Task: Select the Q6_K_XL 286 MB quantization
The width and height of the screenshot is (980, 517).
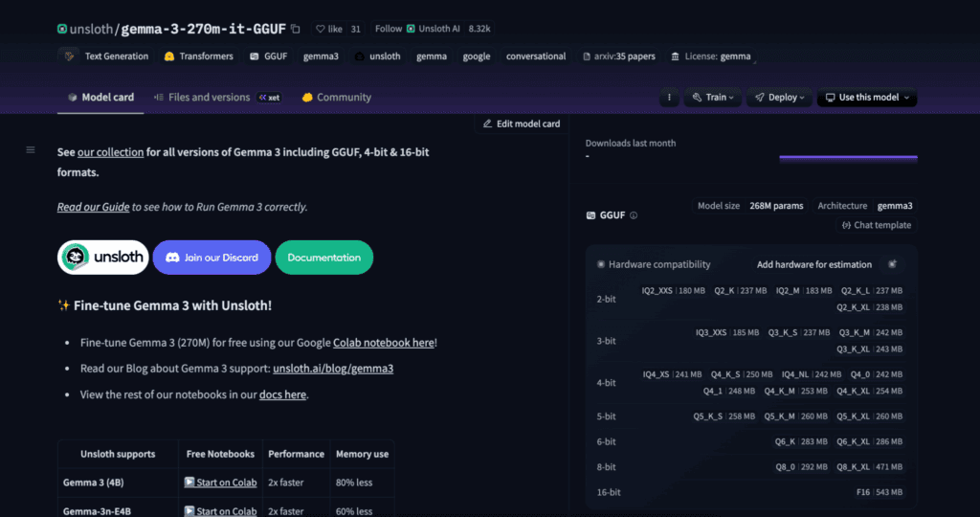Action: 869,442
